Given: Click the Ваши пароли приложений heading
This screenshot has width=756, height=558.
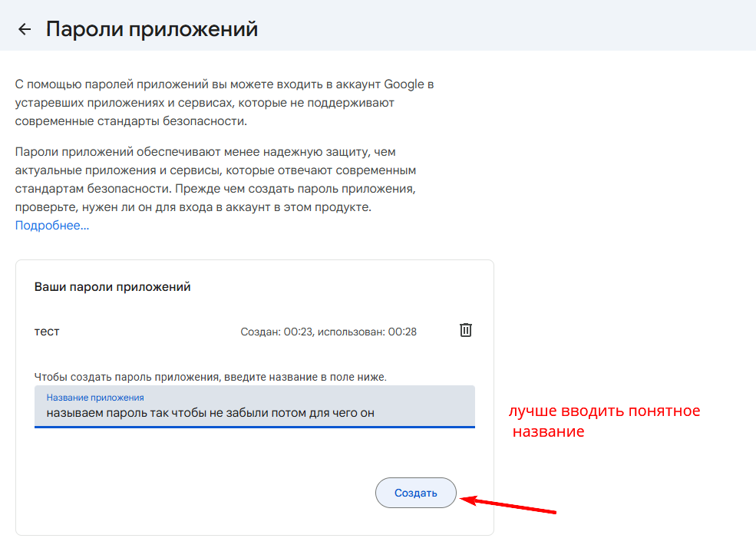Looking at the screenshot, I should click(114, 285).
